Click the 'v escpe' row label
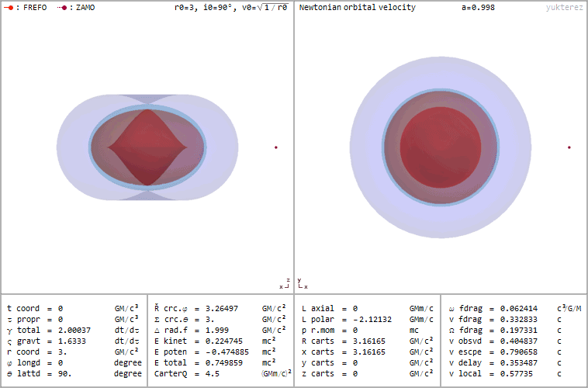Viewport: 588px width, 388px height. [x=465, y=352]
